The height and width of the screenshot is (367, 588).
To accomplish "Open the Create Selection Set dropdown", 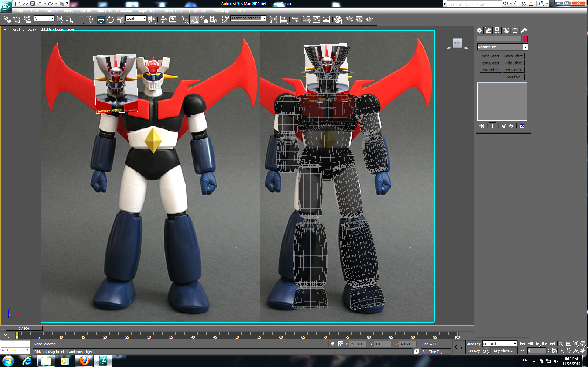I will 264,18.
